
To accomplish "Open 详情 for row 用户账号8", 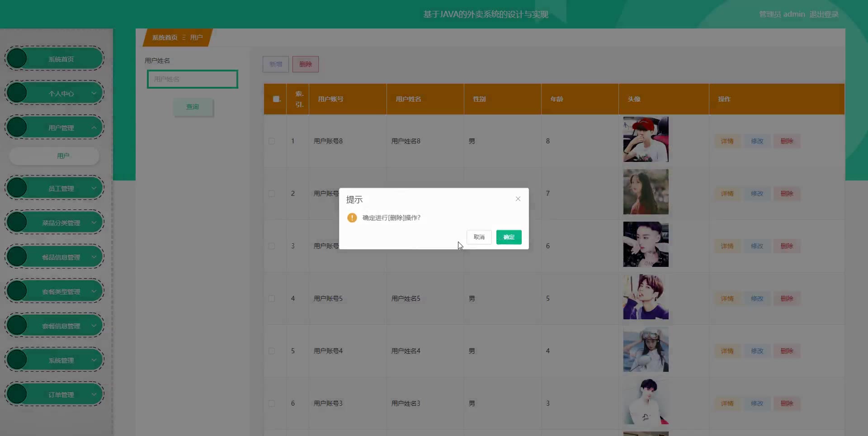I will (x=727, y=141).
